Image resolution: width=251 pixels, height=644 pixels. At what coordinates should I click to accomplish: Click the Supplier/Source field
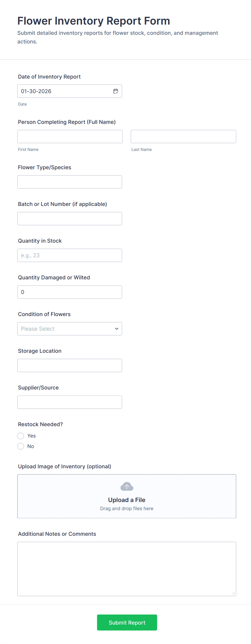pos(70,402)
